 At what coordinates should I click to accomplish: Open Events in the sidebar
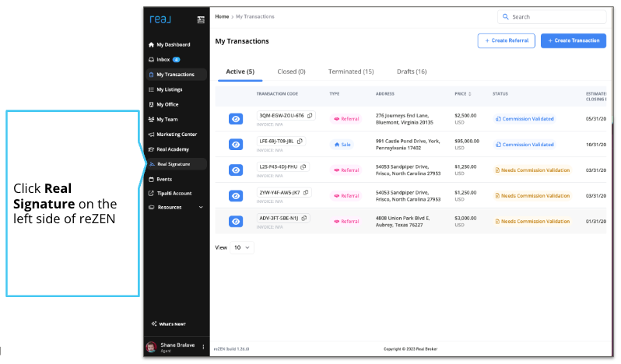pos(164,179)
